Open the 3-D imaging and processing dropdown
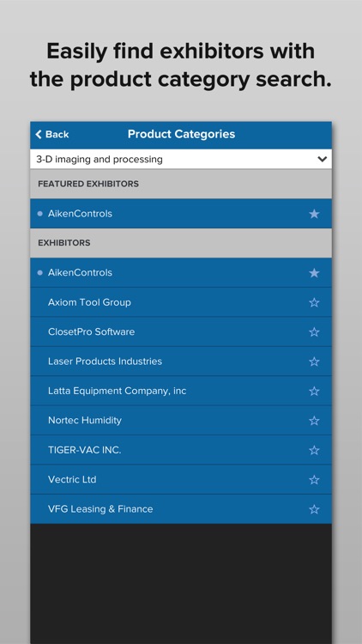 181,159
